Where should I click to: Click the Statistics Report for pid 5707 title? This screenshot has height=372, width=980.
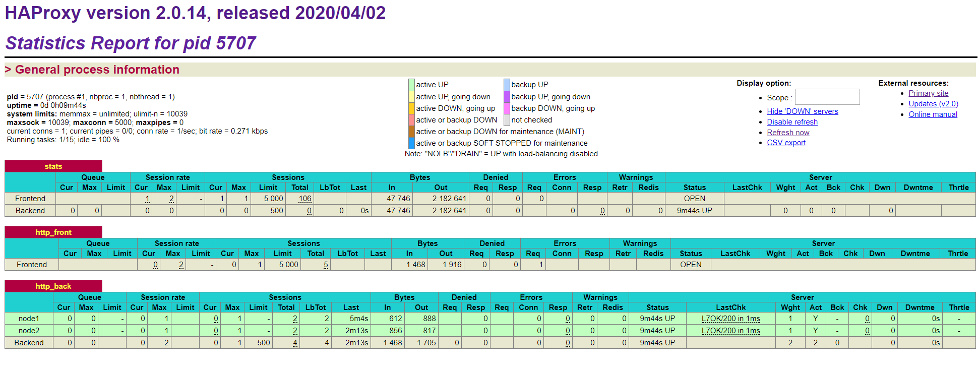(x=131, y=43)
